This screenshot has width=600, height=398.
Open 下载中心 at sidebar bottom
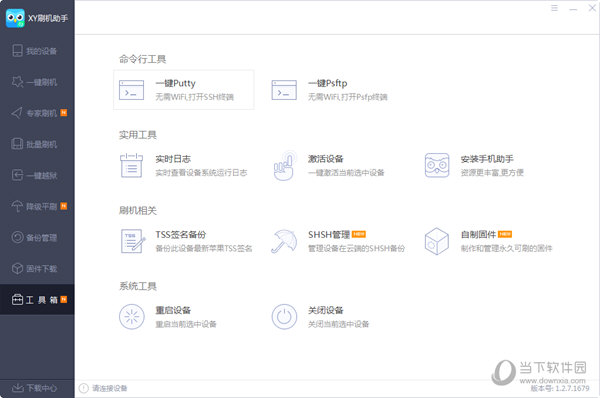(37, 388)
